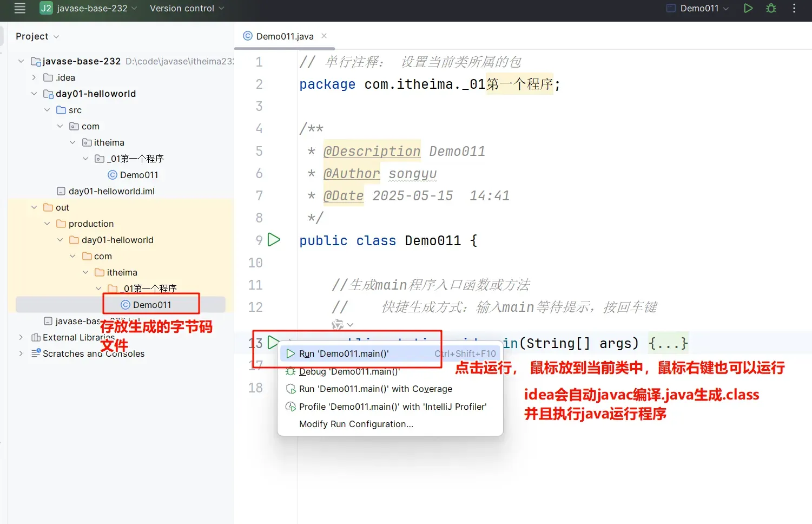The width and height of the screenshot is (812, 524).
Task: Select Demo011 class under src package
Action: coord(133,175)
